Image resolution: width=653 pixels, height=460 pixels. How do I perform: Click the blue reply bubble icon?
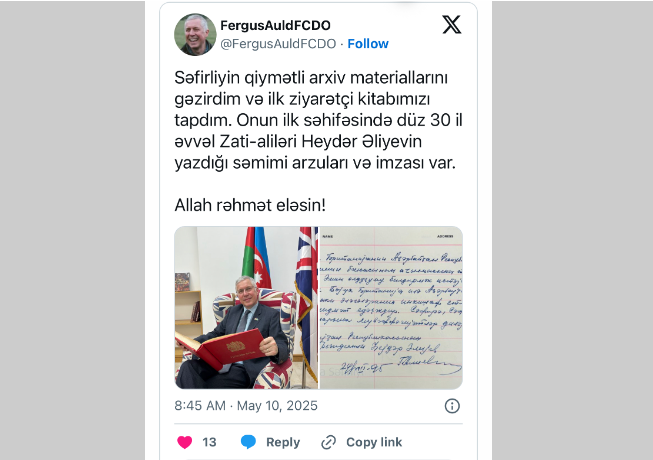(248, 442)
